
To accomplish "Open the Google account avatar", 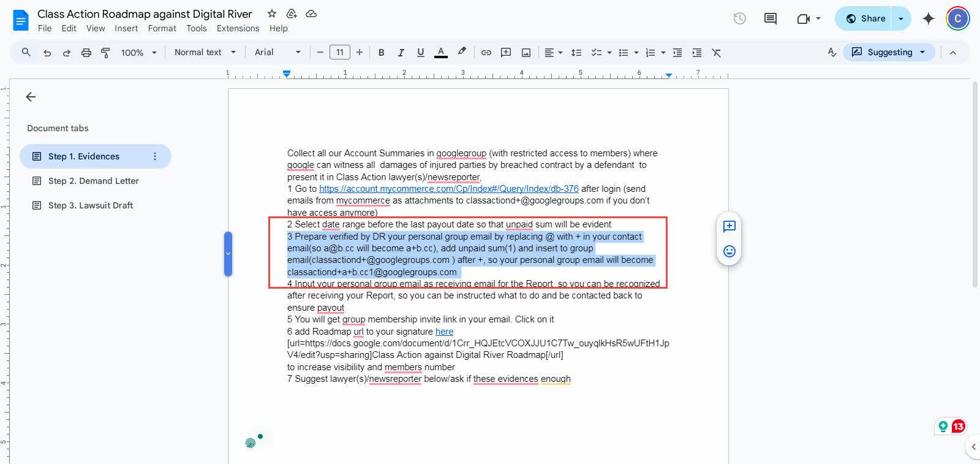I will 958,18.
